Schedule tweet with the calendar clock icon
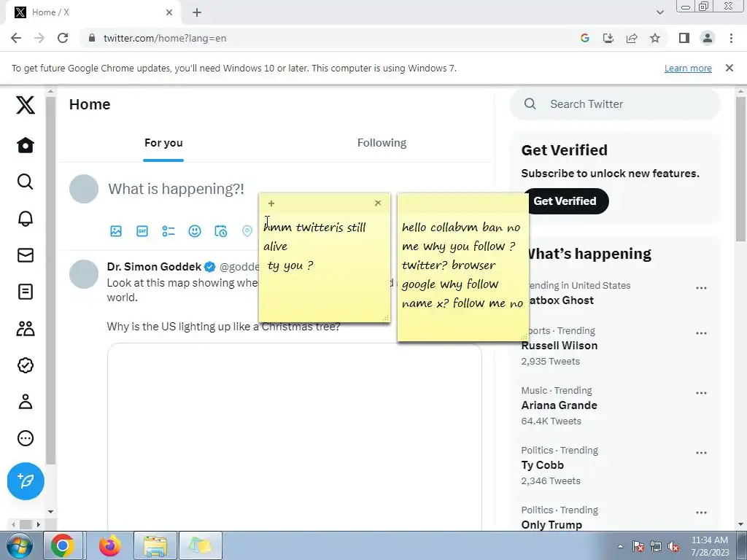Screen dimensions: 747x560 [x=220, y=231]
